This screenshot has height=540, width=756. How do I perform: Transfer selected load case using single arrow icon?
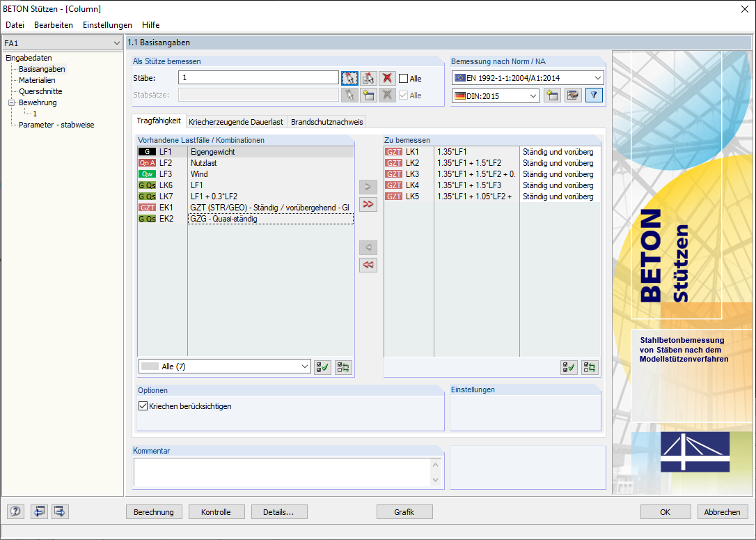click(x=368, y=187)
